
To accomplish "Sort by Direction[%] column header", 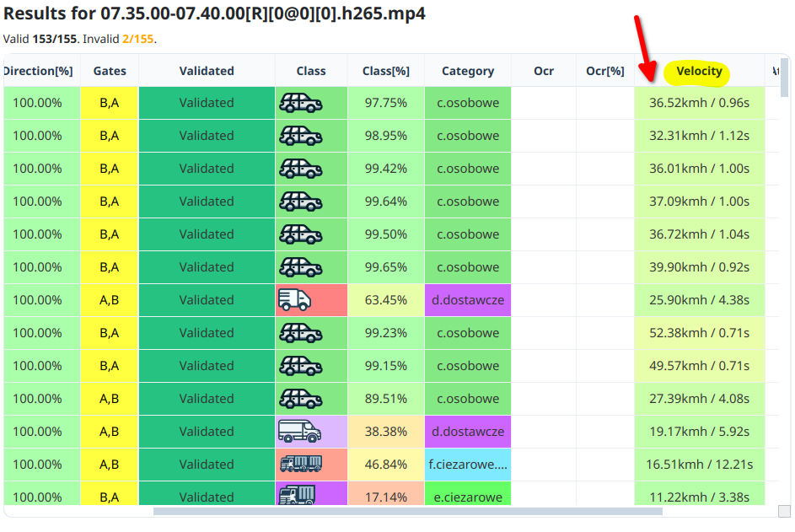I will (x=39, y=71).
